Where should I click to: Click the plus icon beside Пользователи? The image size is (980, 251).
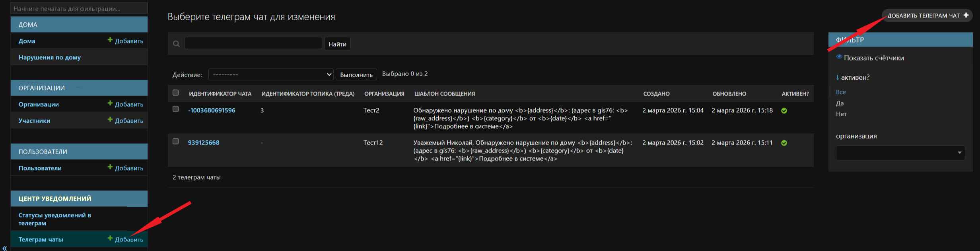tap(110, 167)
